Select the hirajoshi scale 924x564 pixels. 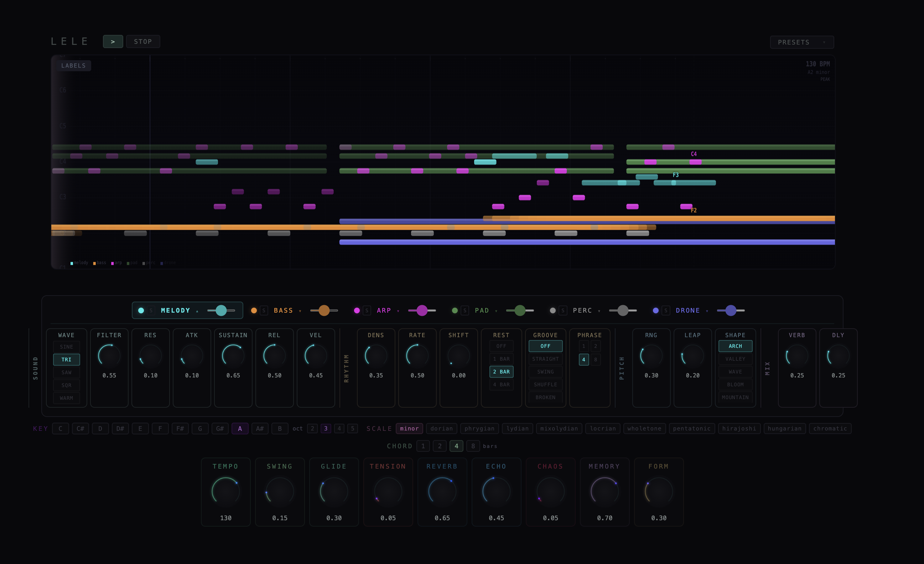(x=739, y=428)
